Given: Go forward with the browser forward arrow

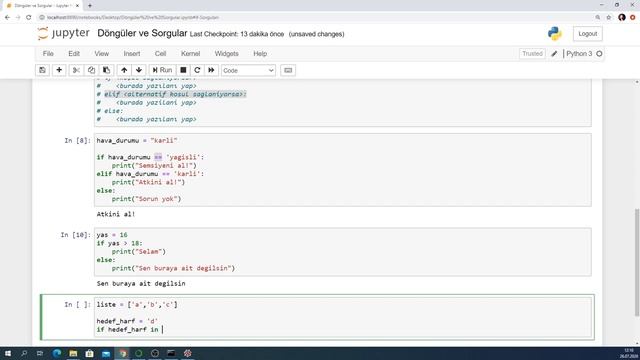Looking at the screenshot, I should 18,17.
